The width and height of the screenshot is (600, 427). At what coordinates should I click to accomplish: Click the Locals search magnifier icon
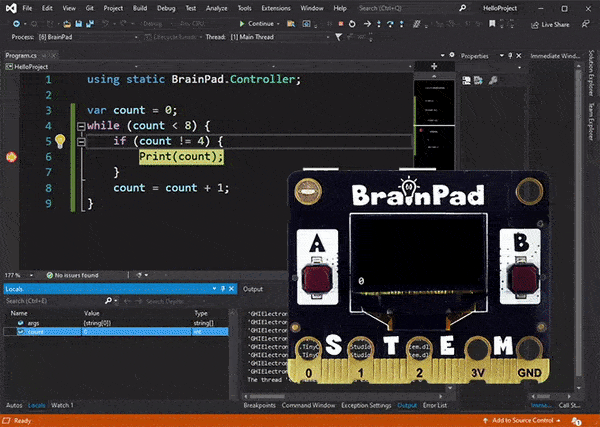(x=108, y=301)
